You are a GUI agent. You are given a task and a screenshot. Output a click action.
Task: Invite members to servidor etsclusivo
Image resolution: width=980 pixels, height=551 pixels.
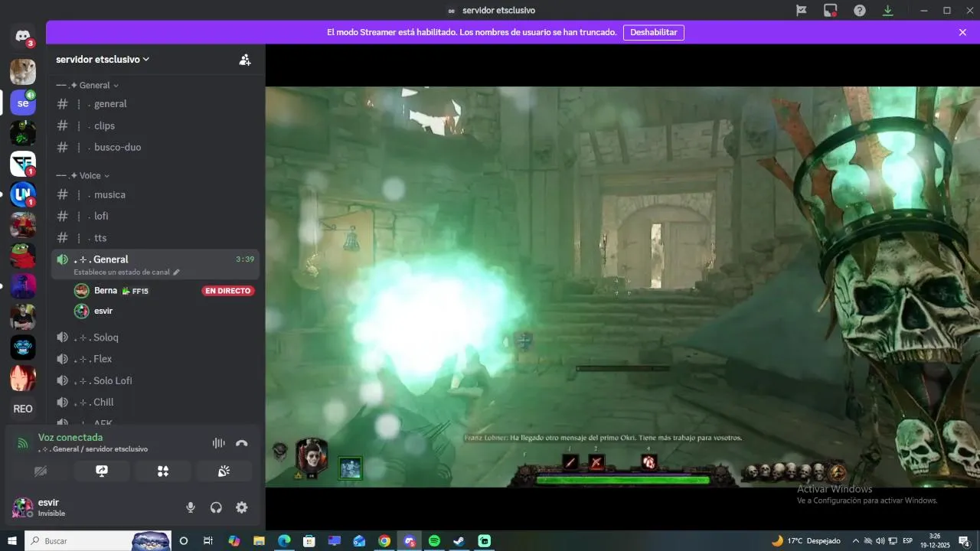[245, 60]
